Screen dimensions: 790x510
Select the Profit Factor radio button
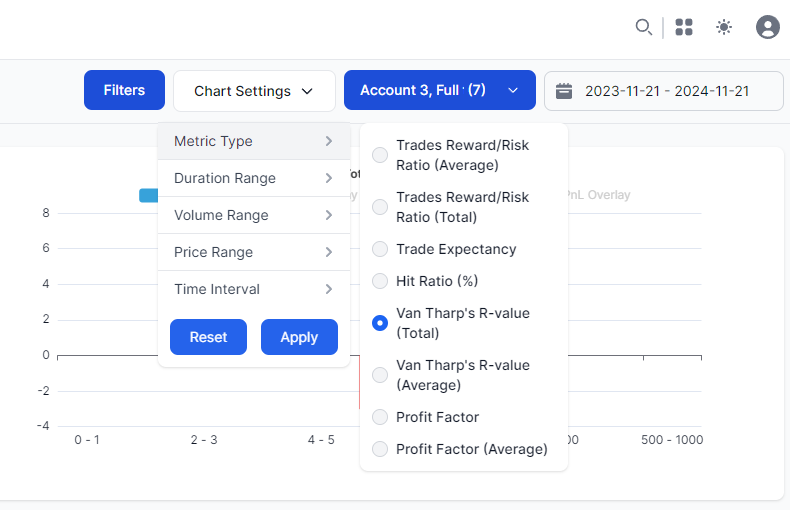point(380,417)
